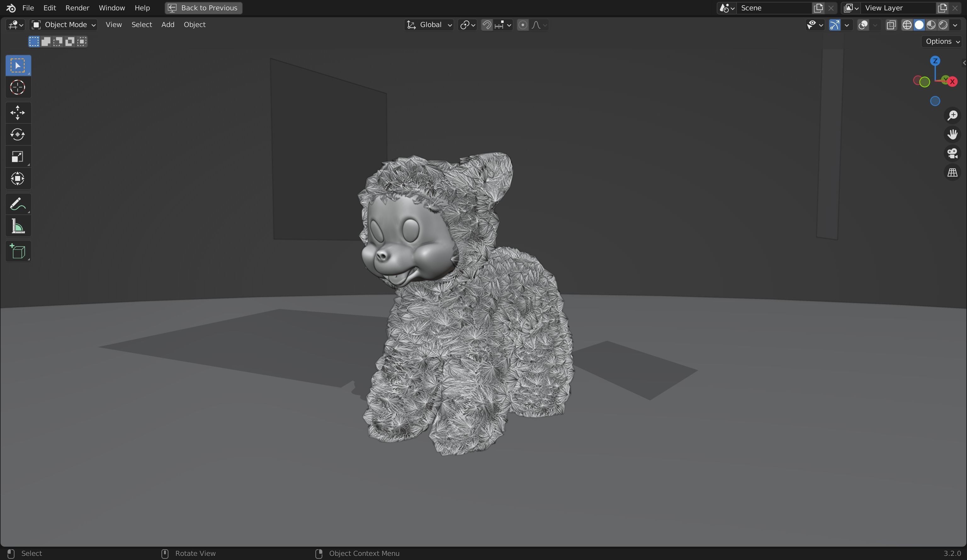This screenshot has width=967, height=560.
Task: Switch to solid viewport shading
Action: click(x=919, y=25)
